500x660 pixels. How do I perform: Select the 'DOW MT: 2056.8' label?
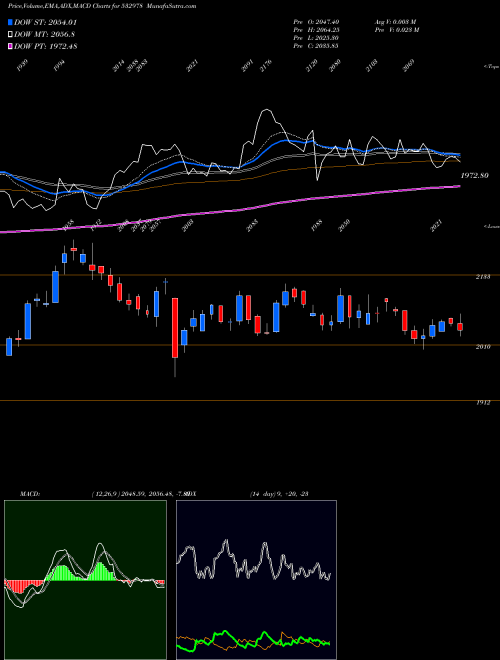[x=45, y=35]
